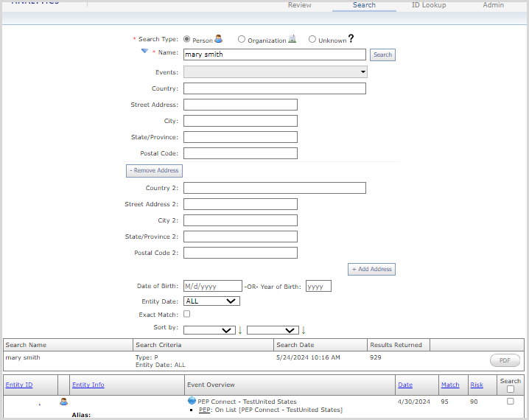
Task: Enable the Exact Match checkbox
Action: click(x=187, y=314)
